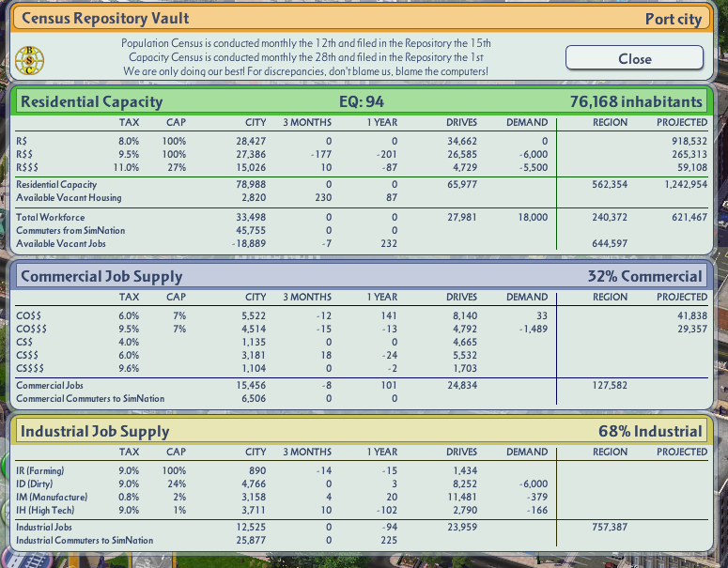
Task: Click the 68% Industrial percentage label
Action: tap(650, 431)
